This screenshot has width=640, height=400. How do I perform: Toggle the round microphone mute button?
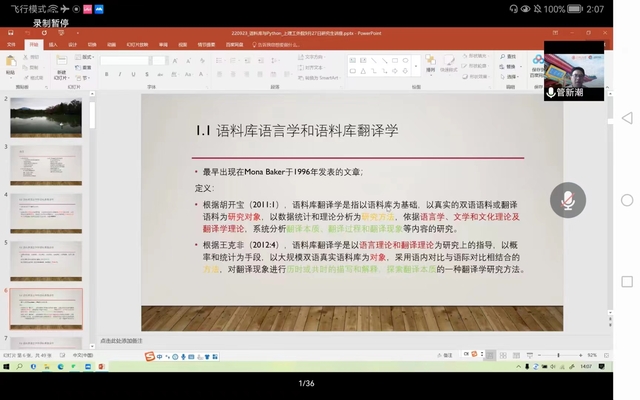pos(567,200)
